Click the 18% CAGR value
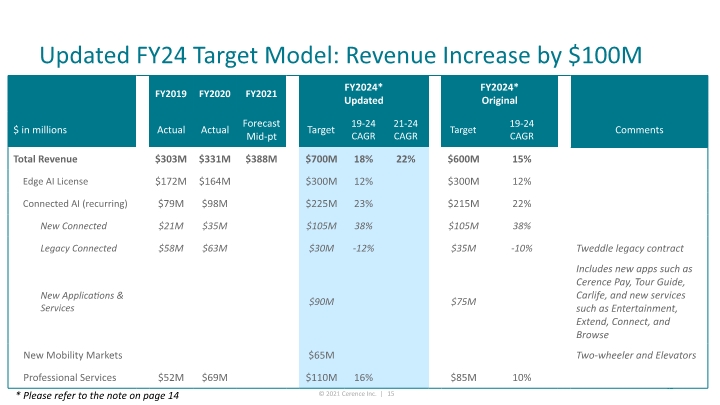 (x=363, y=159)
